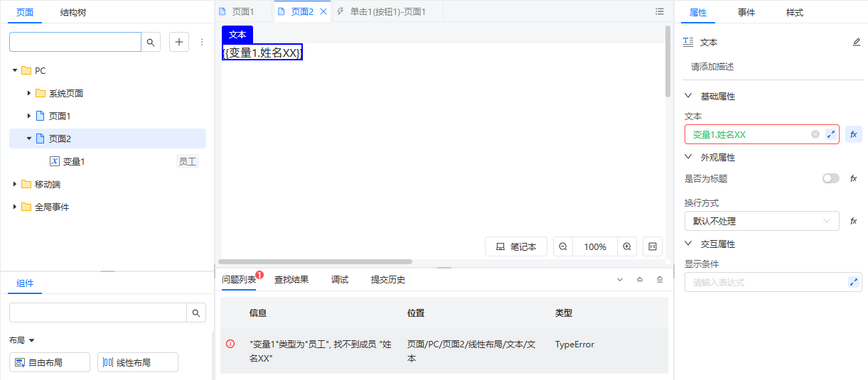Open the tab list menu icon
The height and width of the screenshot is (380, 868).
[x=660, y=11]
